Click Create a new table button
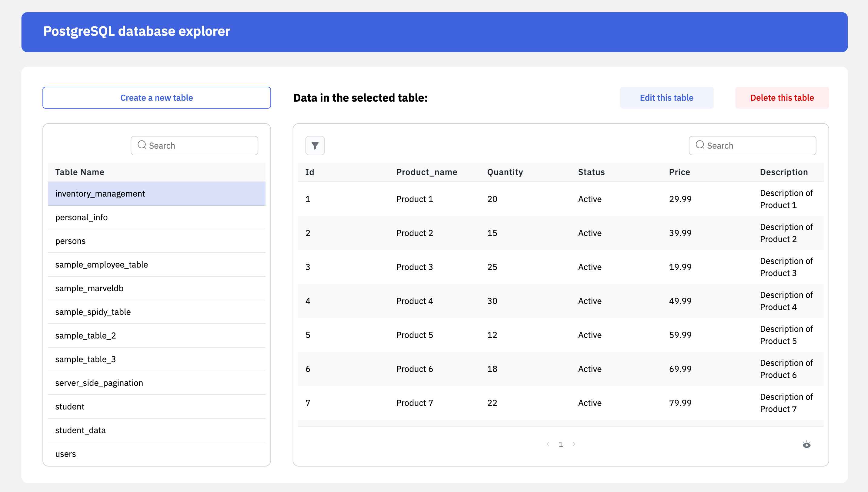Image resolution: width=868 pixels, height=492 pixels. click(x=157, y=98)
